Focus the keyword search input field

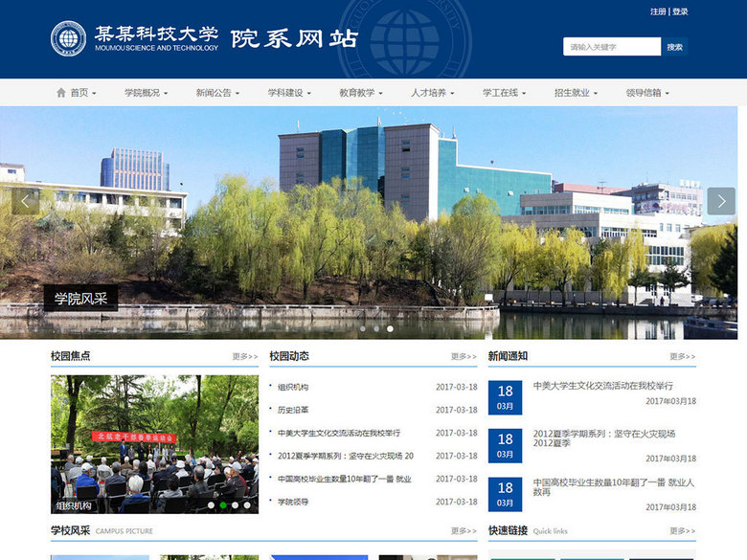point(612,47)
